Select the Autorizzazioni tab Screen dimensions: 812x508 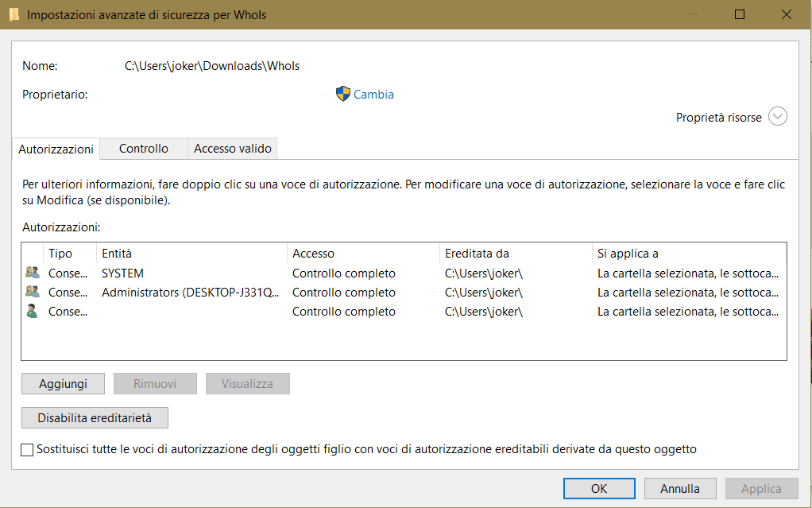click(x=56, y=149)
